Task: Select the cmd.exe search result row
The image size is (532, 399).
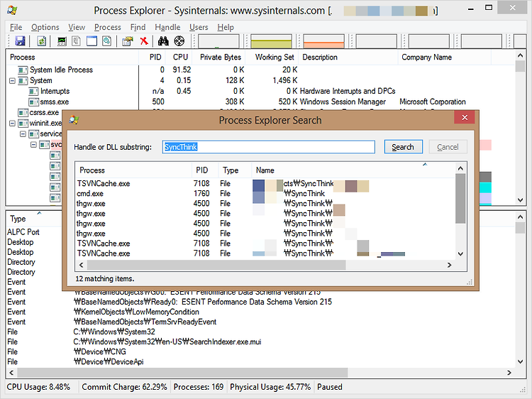Action: pyautogui.click(x=265, y=194)
